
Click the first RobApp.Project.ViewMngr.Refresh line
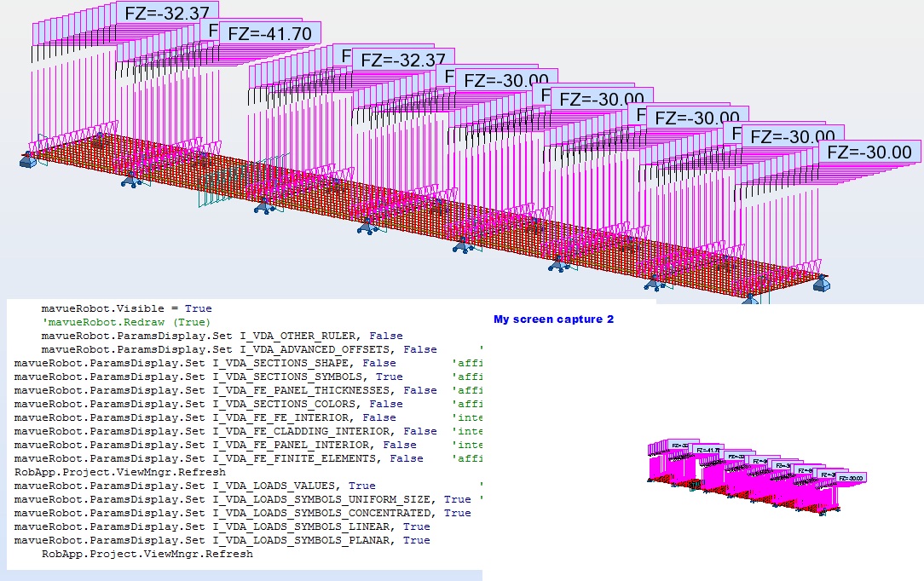click(119, 472)
